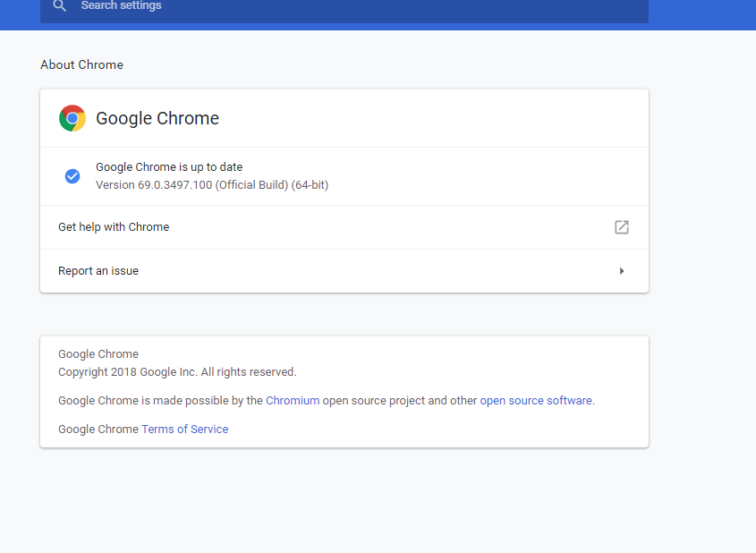
Task: Click the 'All rights reserved' text
Action: pos(249,372)
